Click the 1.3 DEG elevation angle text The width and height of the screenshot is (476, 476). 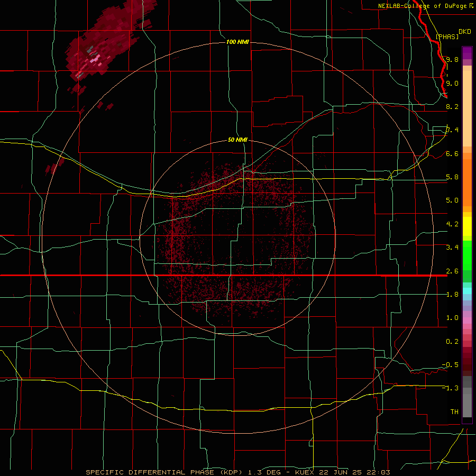(x=264, y=472)
